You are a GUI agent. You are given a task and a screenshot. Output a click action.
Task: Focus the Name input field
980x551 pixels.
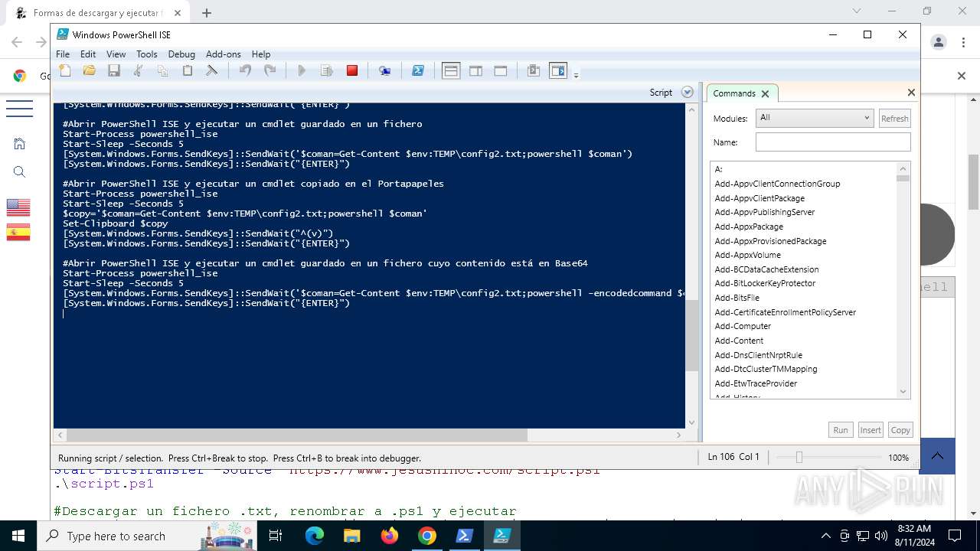point(833,142)
